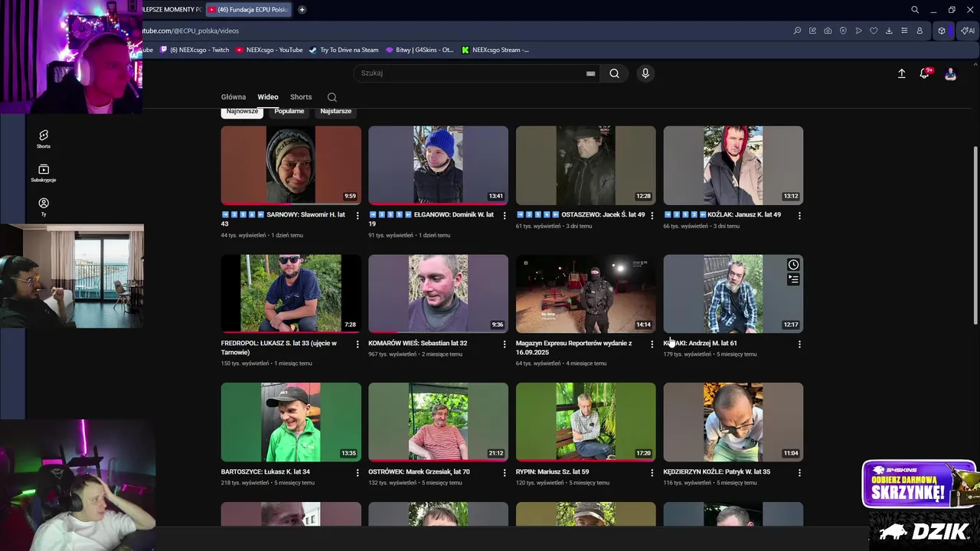Screen dimensions: 980x551
Task: Switch to the LEPSZE MOMENTY browser tab
Action: pos(172,10)
